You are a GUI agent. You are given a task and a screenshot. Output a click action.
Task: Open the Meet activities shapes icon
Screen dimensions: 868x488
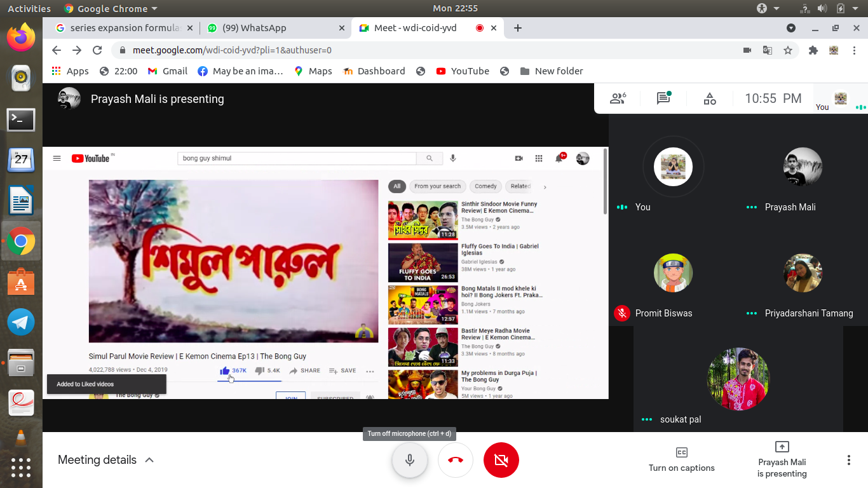(710, 98)
